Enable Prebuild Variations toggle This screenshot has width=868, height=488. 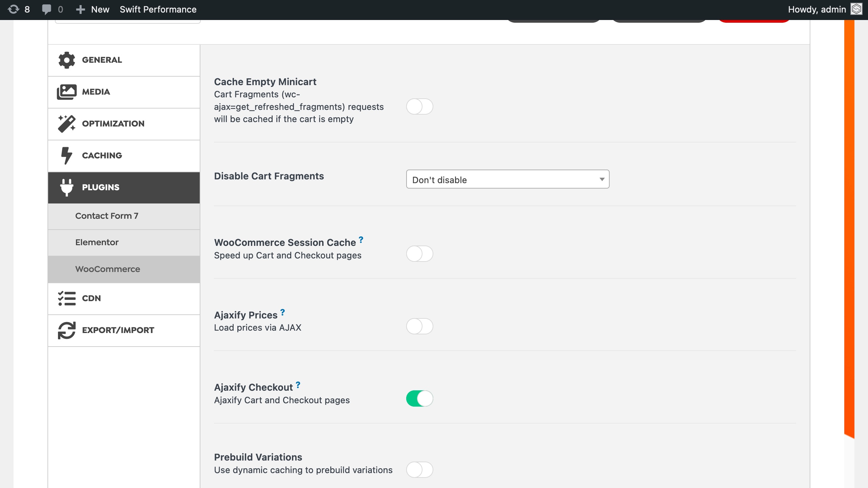point(419,470)
